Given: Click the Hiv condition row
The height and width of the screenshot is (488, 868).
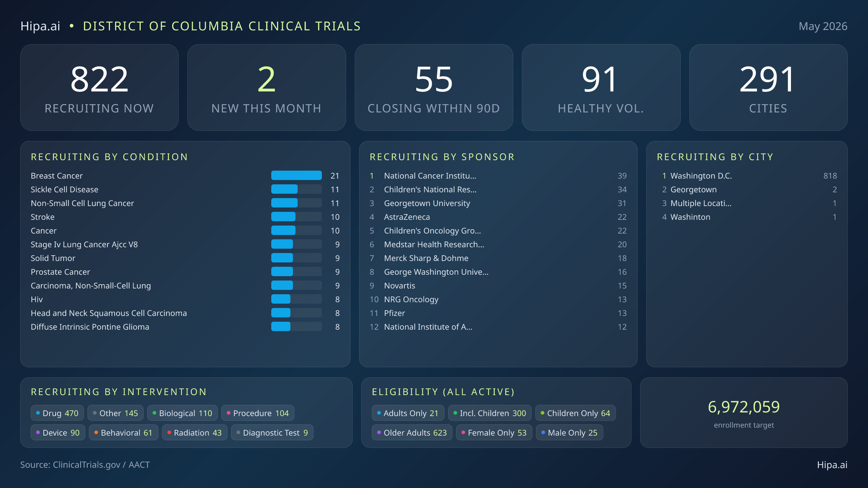Looking at the screenshot, I should tap(185, 299).
